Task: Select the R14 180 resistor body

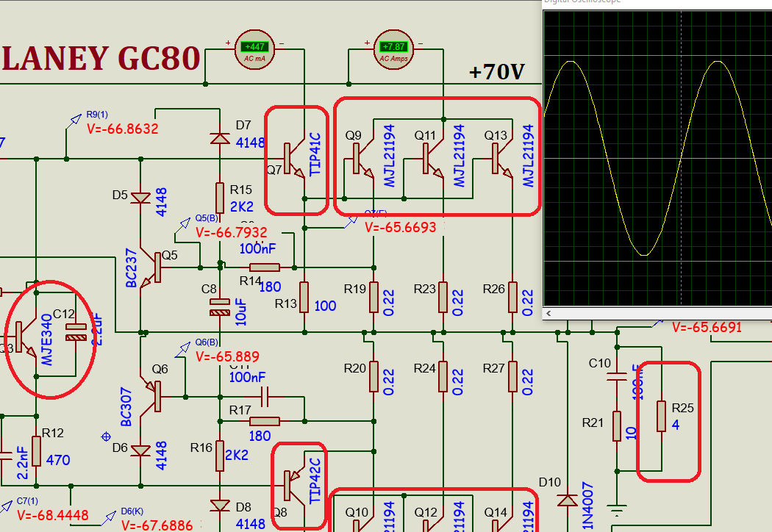Action: 265,267
